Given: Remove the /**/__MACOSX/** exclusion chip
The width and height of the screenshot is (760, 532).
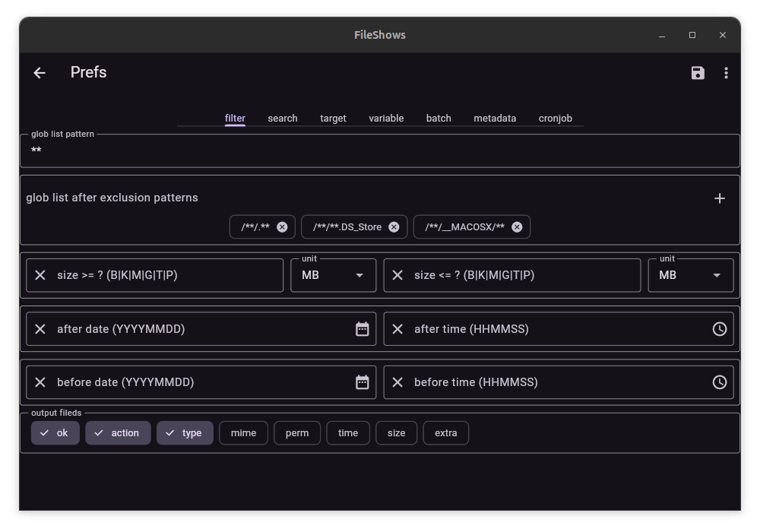Looking at the screenshot, I should (517, 227).
